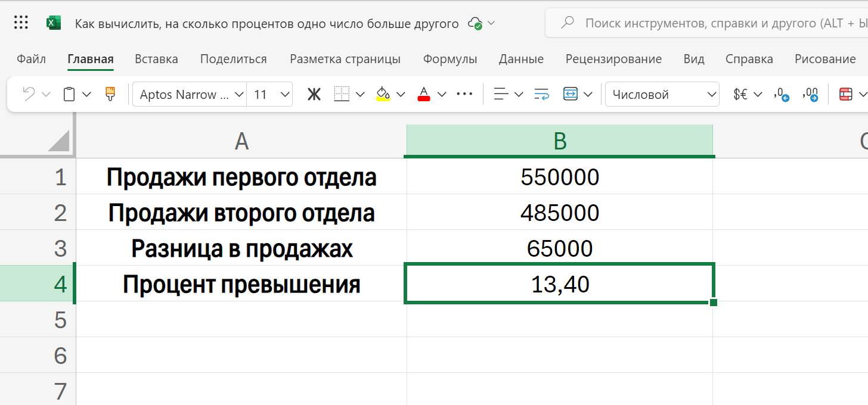
Task: Increase decimal places using the ,00 icon
Action: (x=811, y=94)
